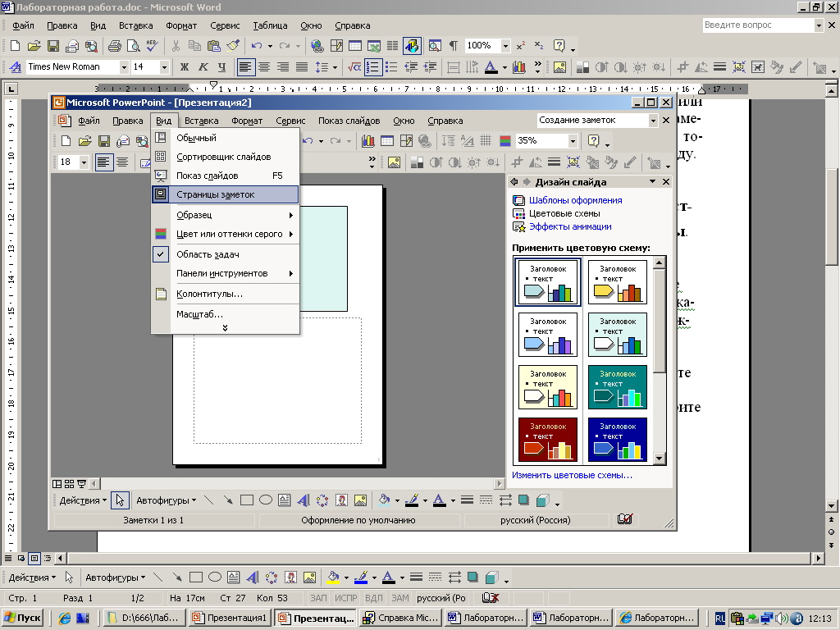The height and width of the screenshot is (630, 840).
Task: Toggle paragraph marks ¶ in Word toolbar
Action: point(453,46)
